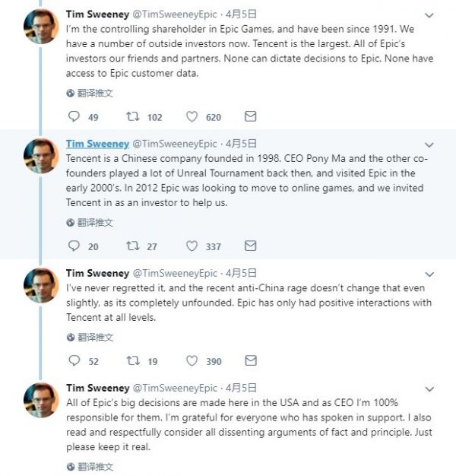Retweet the tweet with 102 retweets
Viewport: 456px width, 476px height.
(132, 117)
